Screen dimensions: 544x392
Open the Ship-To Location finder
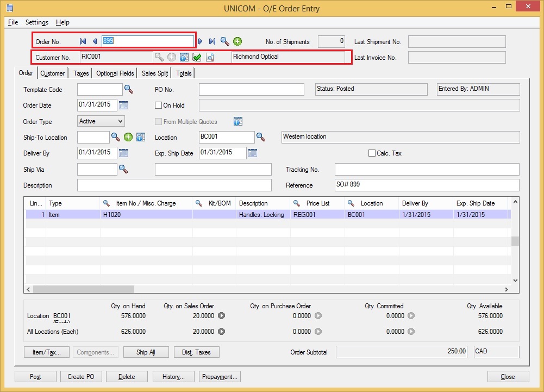point(116,137)
